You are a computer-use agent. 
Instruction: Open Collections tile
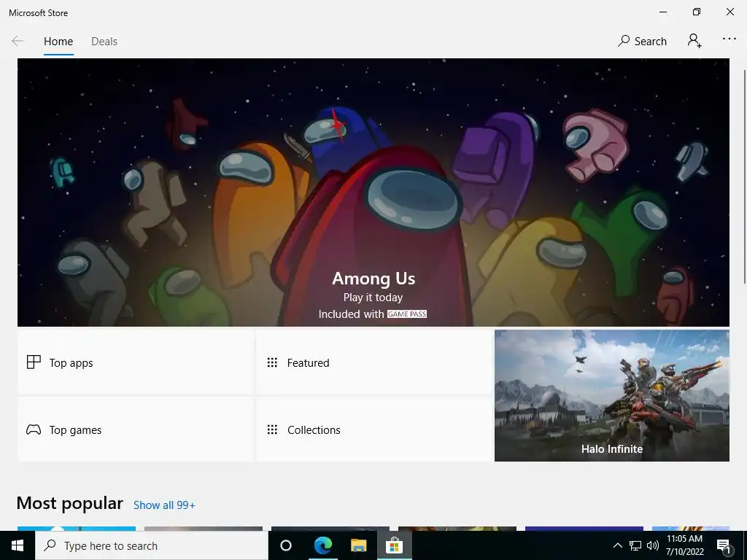pos(374,430)
